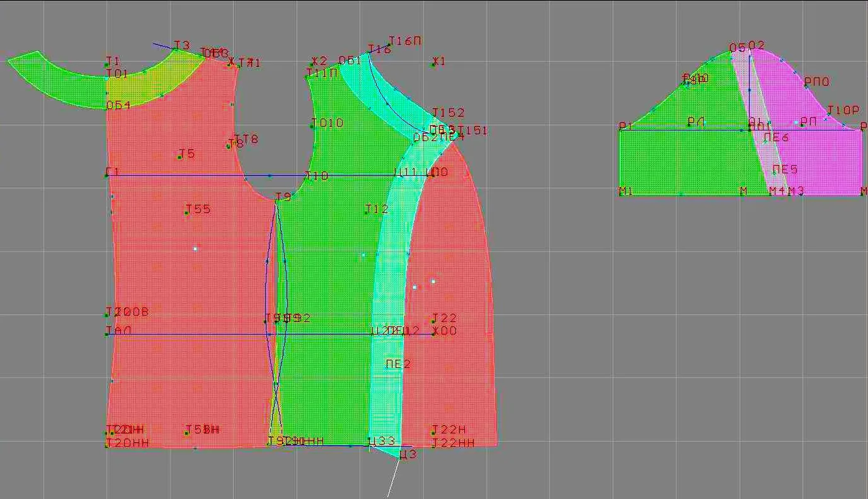
Task: Click the "ПЕ6" sleeve label
Action: 776,137
